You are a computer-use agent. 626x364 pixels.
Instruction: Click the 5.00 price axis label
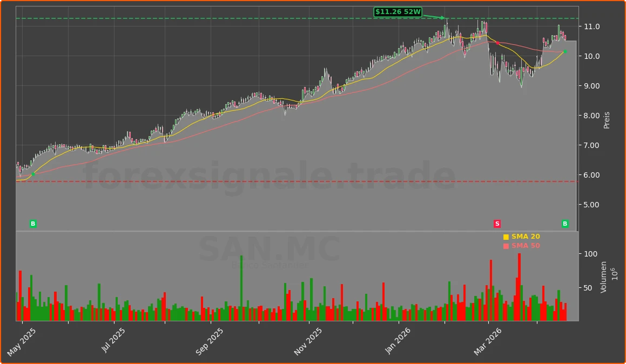point(591,205)
